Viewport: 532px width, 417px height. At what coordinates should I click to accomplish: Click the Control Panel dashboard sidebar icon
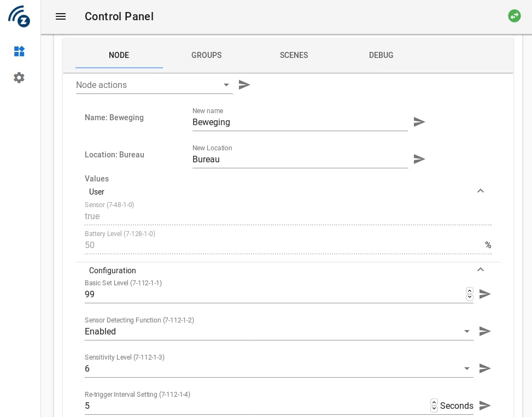[x=19, y=51]
